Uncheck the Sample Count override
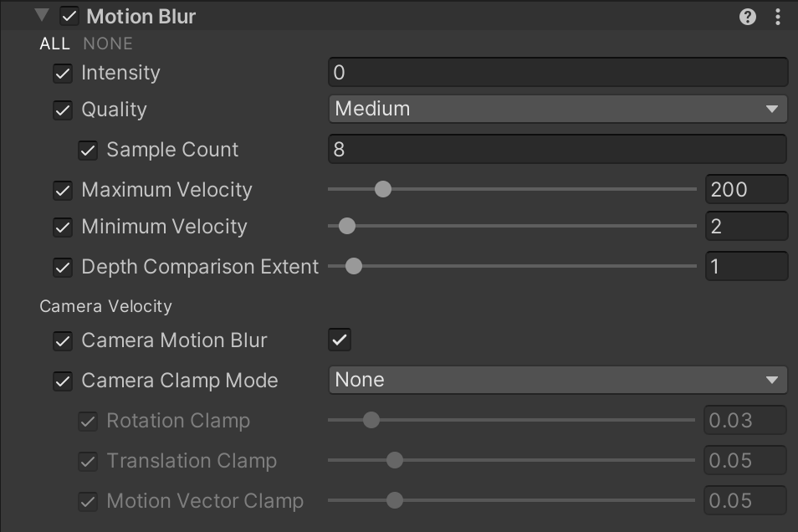The image size is (798, 532). click(x=89, y=150)
